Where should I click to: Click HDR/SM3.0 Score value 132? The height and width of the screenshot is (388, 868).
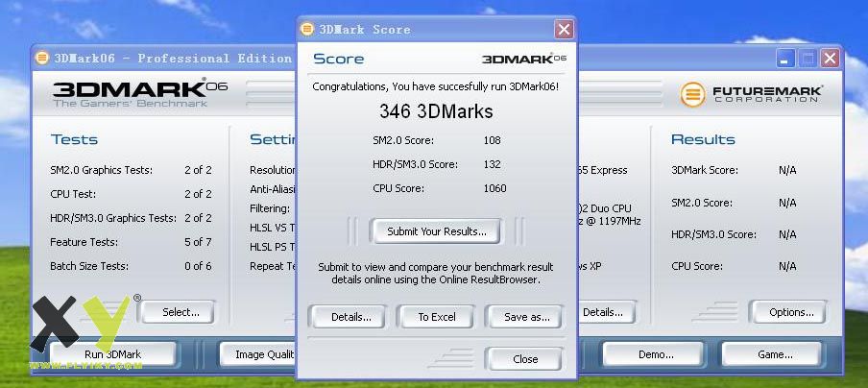coord(492,164)
